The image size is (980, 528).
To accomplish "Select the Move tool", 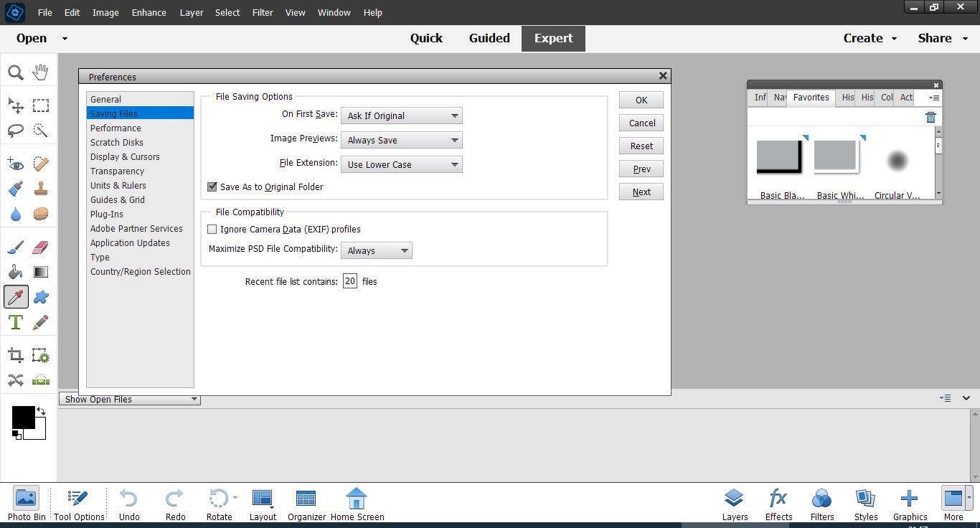I will [x=16, y=106].
